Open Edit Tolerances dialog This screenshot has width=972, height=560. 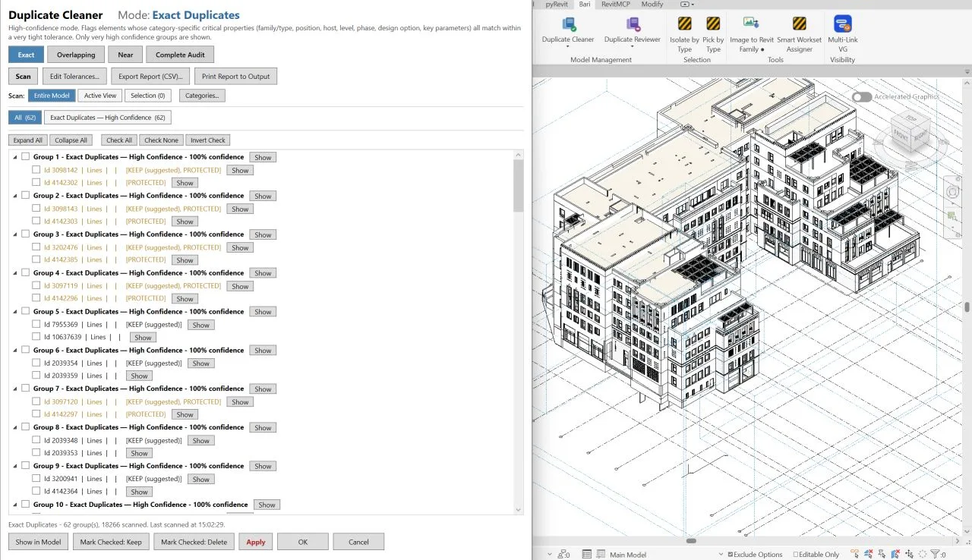tap(74, 76)
